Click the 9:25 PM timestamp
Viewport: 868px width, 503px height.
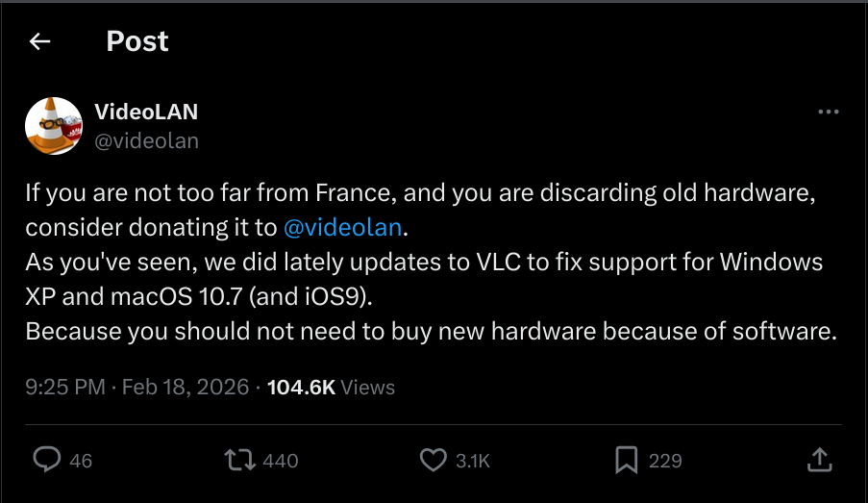coord(65,387)
